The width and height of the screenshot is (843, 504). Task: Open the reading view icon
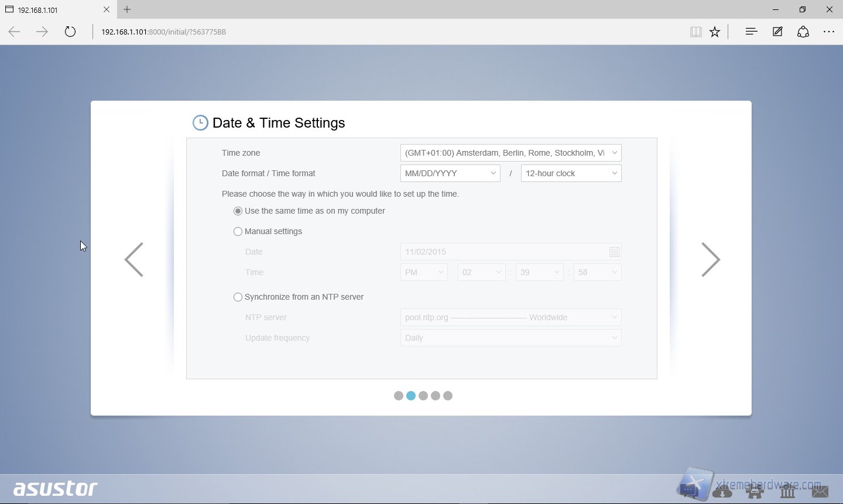(695, 32)
